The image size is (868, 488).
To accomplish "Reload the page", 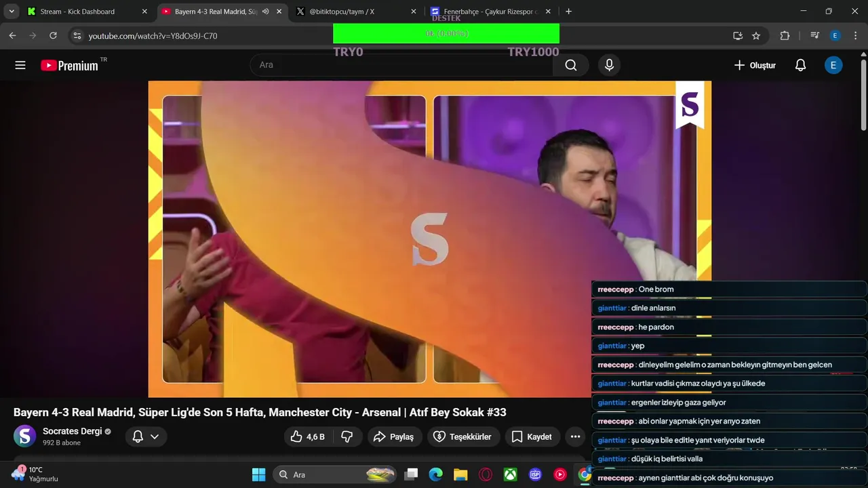I will pos(53,36).
